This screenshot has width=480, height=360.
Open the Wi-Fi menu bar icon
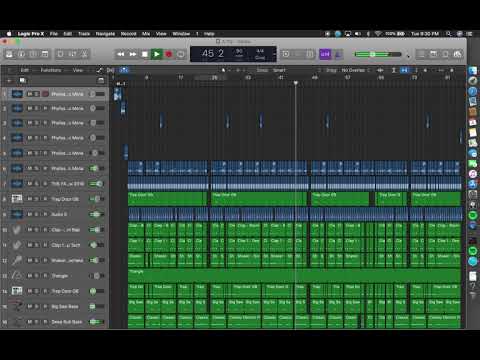[x=378, y=34]
